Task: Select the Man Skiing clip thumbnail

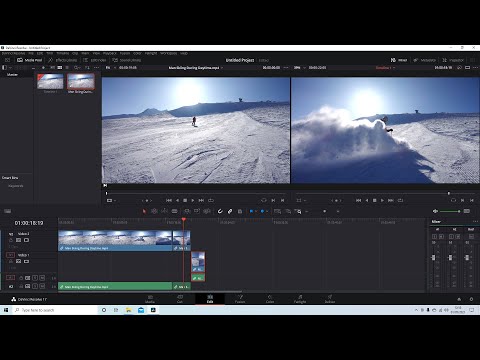Action: click(x=81, y=82)
